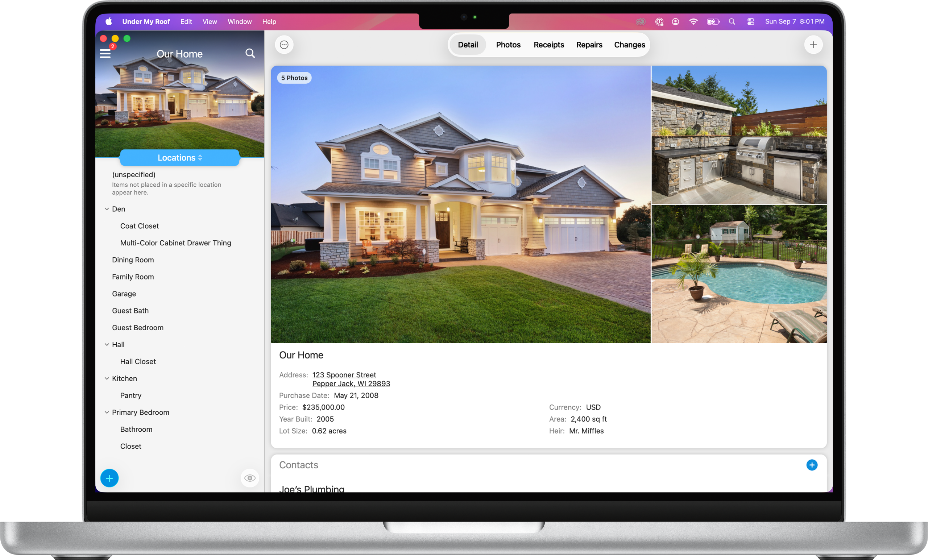The image size is (928, 560).
Task: Toggle the eye visibility button in sidebar
Action: click(x=249, y=478)
